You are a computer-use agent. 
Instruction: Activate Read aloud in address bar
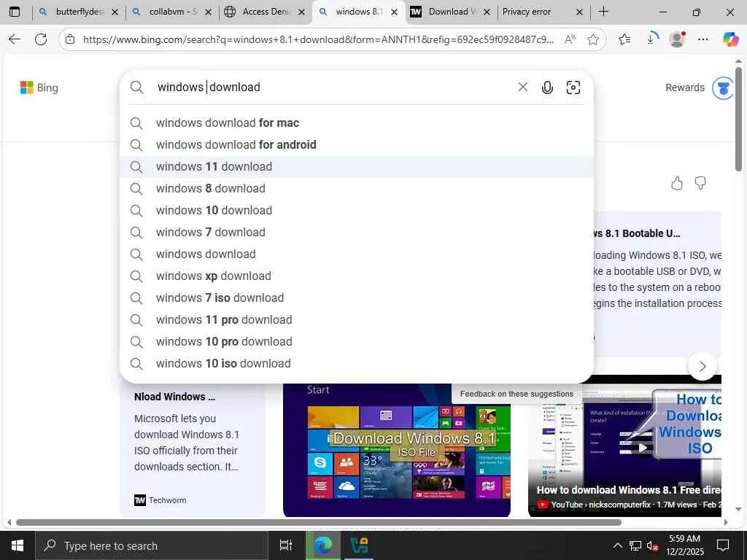coord(570,39)
